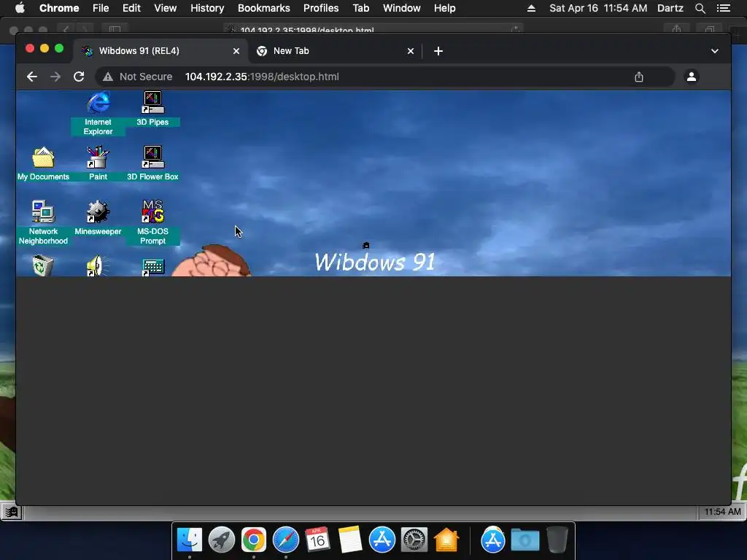
Task: Open Safari from the Dock
Action: [x=286, y=540]
